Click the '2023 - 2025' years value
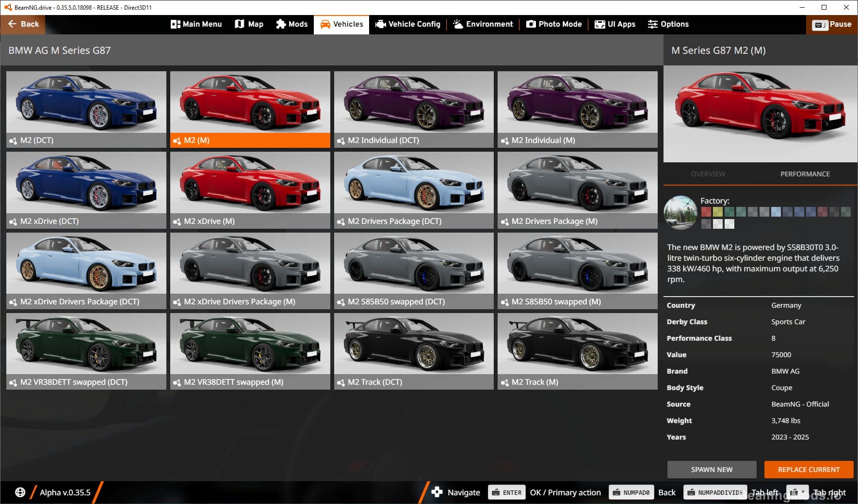Viewport: 858px width, 504px height. 790,437
